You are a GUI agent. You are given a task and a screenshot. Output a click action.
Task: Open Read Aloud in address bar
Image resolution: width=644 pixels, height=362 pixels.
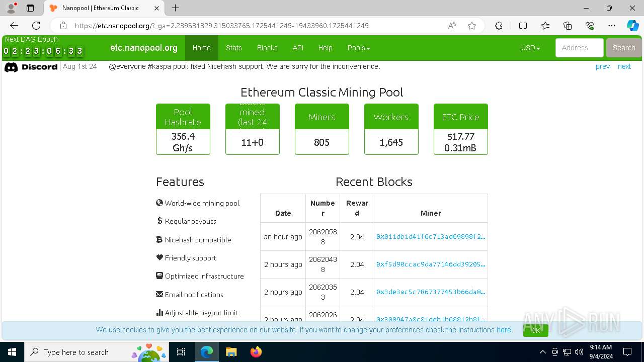coord(452,26)
